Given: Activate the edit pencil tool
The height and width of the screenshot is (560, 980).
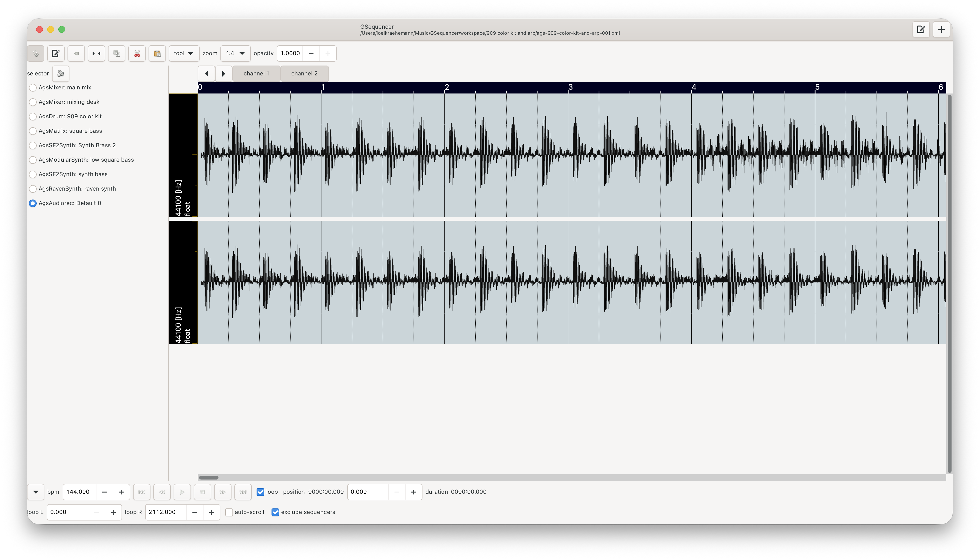Looking at the screenshot, I should pyautogui.click(x=56, y=53).
